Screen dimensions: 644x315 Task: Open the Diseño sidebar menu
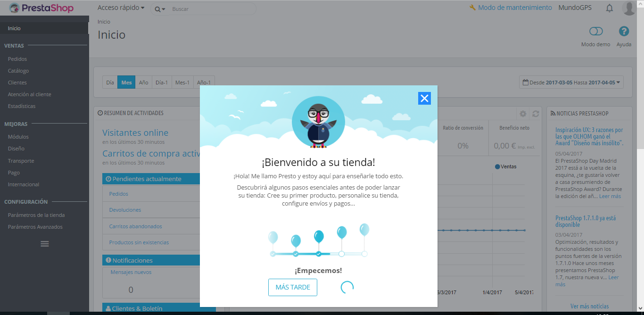[16, 149]
